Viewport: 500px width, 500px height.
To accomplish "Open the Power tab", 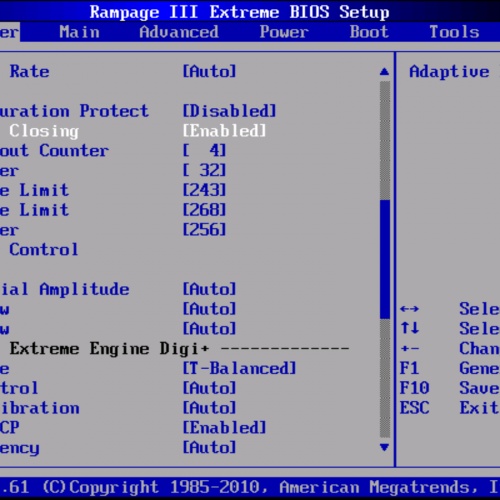I will point(284,32).
